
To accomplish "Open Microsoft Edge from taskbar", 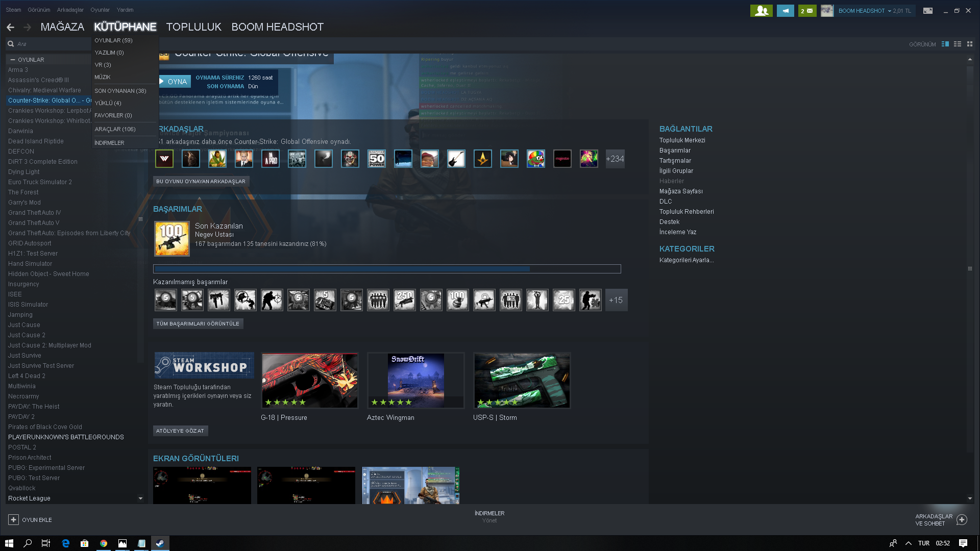I will (66, 543).
